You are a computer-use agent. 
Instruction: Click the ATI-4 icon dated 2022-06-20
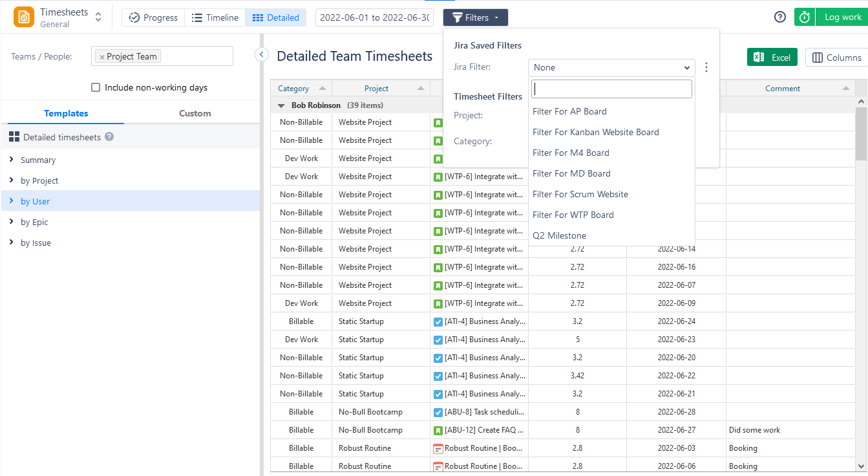coord(438,358)
